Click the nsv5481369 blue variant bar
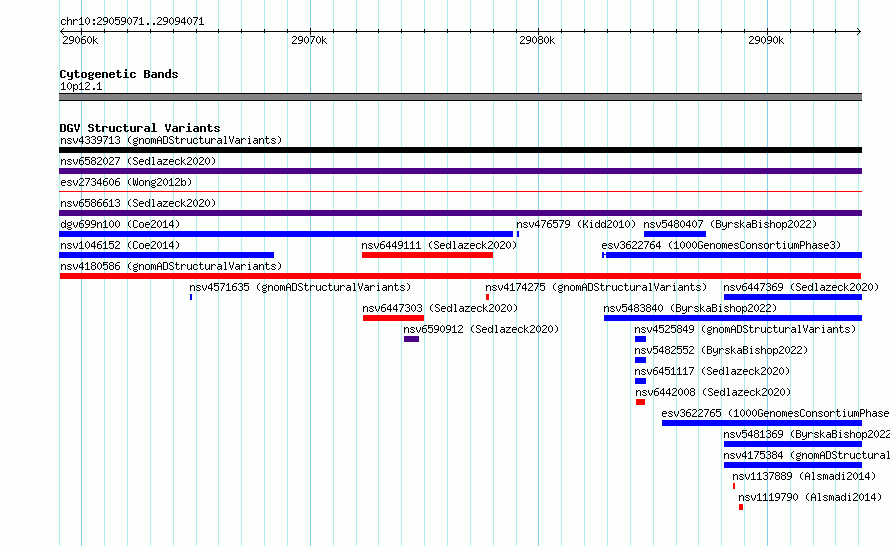890x546 pixels. click(x=793, y=444)
